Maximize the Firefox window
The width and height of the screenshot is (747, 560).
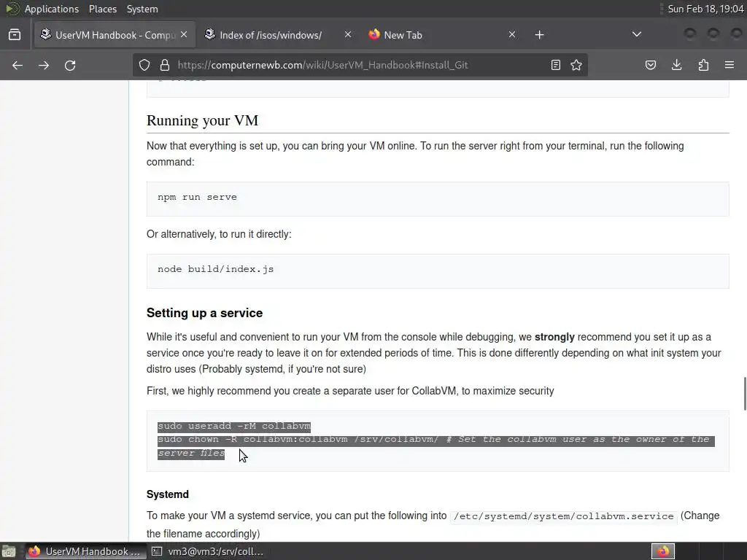tap(713, 34)
